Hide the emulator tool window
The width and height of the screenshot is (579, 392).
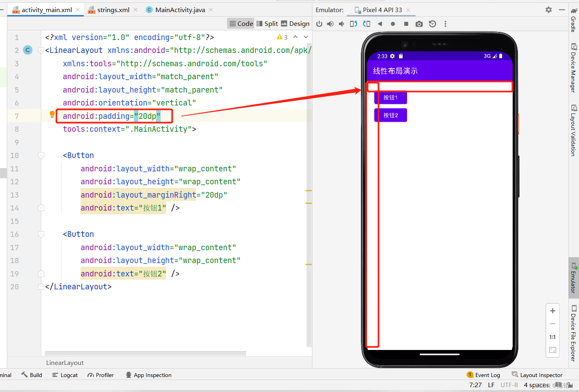562,9
